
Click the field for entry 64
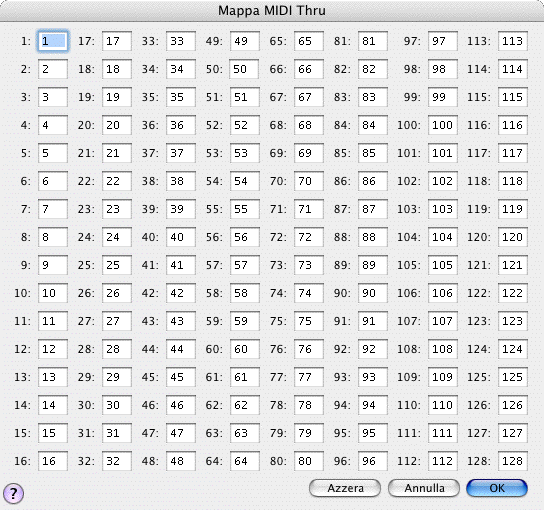pos(245,461)
